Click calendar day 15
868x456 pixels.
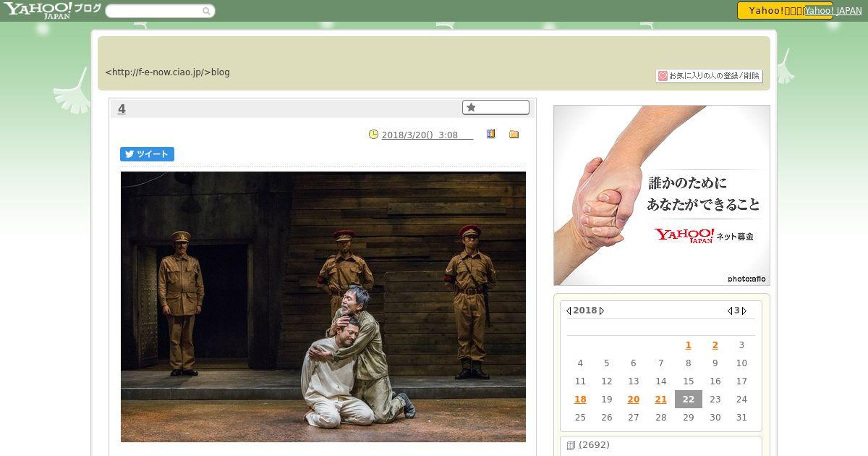(x=688, y=381)
